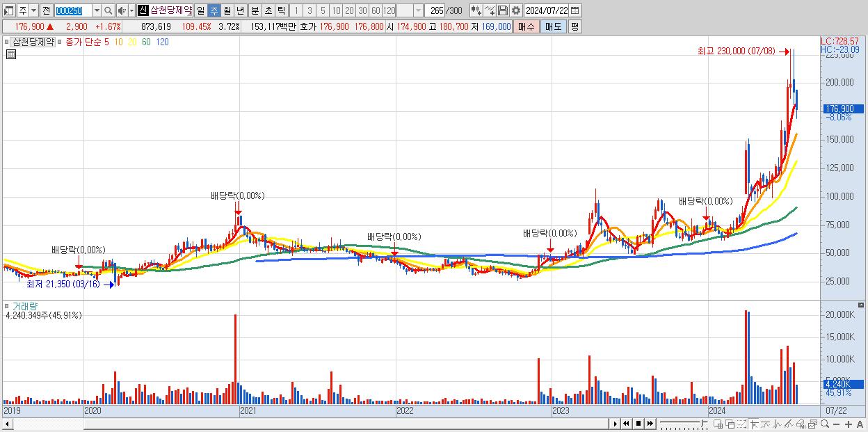Screen dimensions: 868x432
Task: Click the pencil drawing icon in bottom toolbar
Action: pyautogui.click(x=789, y=424)
